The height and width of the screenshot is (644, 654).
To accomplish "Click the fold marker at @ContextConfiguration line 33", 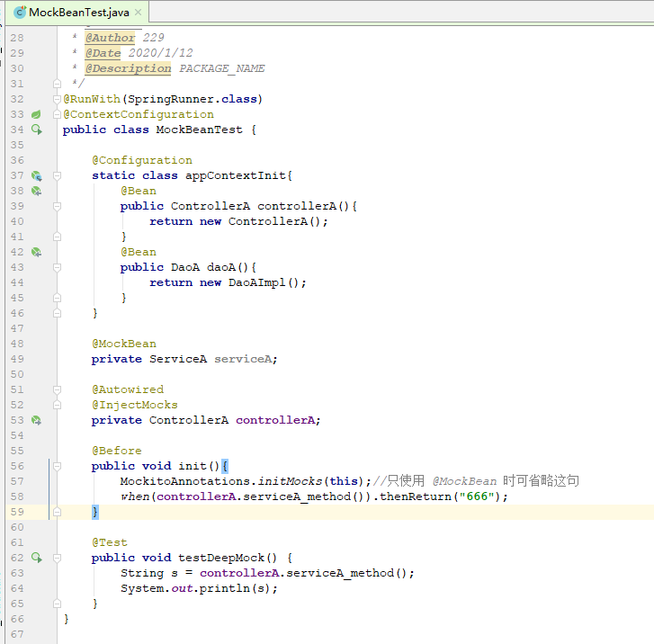I will pos(58,114).
